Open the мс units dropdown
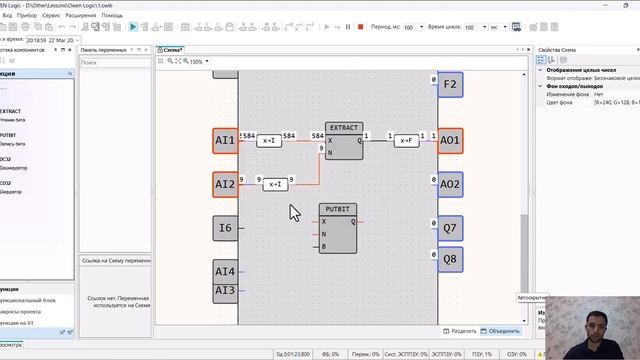Screen dimensions: 640x360 pos(505,27)
